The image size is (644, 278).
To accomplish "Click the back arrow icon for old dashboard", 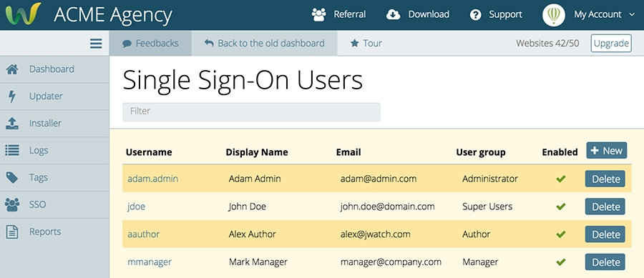I will pyautogui.click(x=209, y=43).
